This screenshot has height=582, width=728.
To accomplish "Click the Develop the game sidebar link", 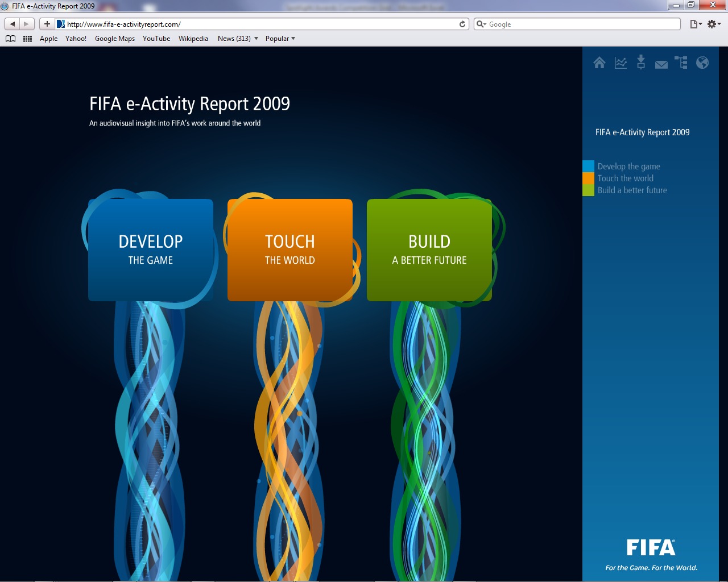I will (x=628, y=167).
